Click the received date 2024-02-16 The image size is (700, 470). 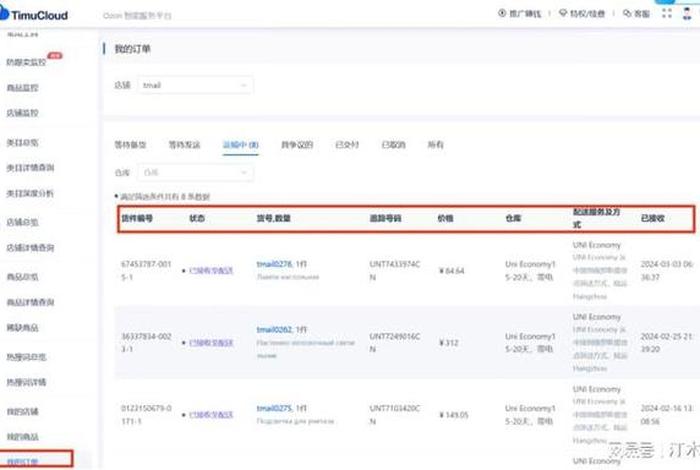coord(667,415)
